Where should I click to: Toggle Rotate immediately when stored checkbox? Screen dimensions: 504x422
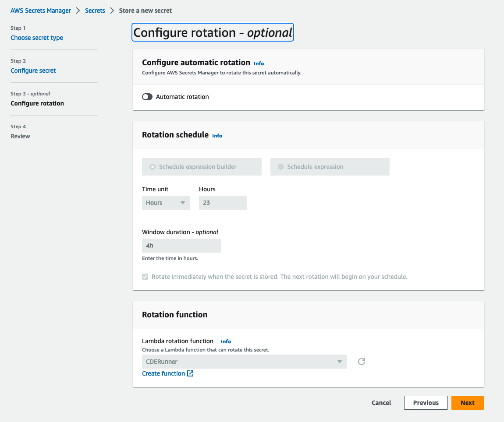[x=145, y=277]
